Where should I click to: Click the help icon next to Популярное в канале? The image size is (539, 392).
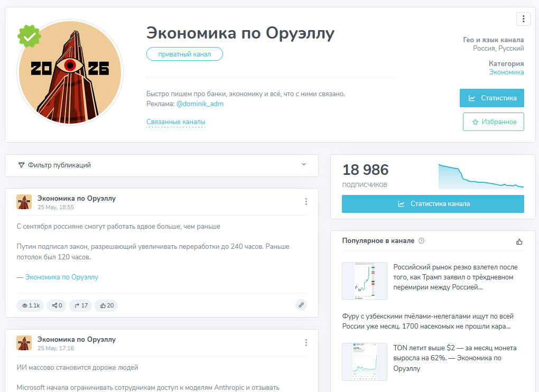tap(421, 241)
